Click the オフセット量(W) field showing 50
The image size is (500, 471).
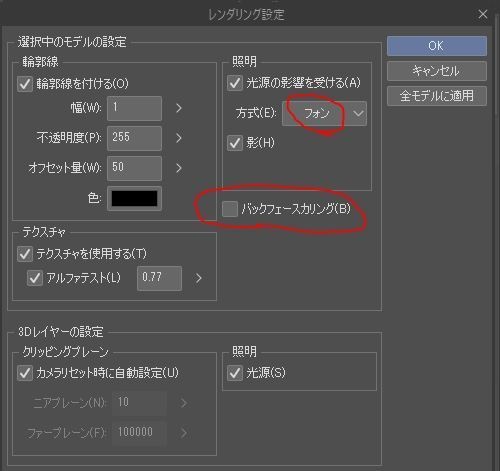134,168
